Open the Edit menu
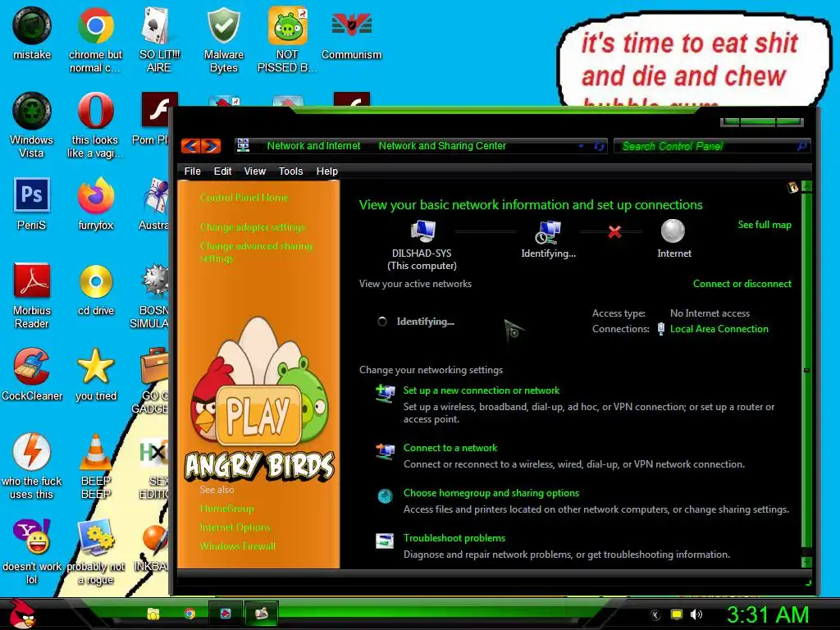The width and height of the screenshot is (840, 630). tap(222, 171)
